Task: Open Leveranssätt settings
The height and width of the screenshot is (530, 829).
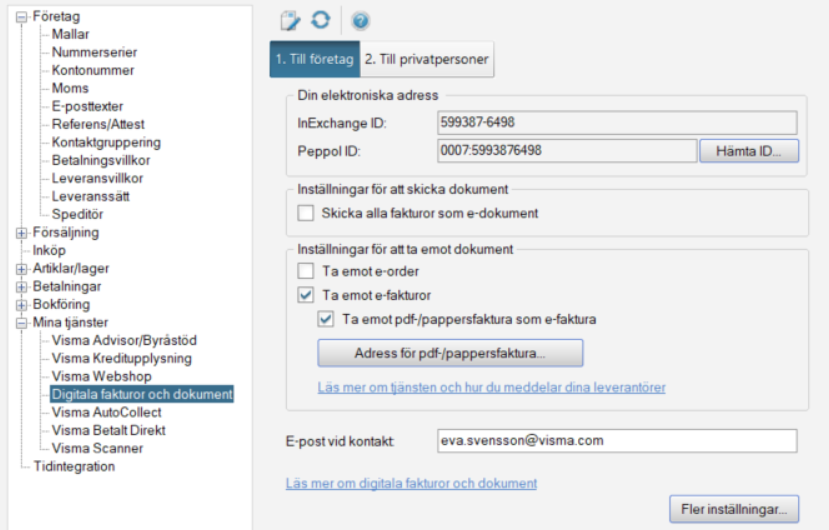Action: pyautogui.click(x=90, y=196)
